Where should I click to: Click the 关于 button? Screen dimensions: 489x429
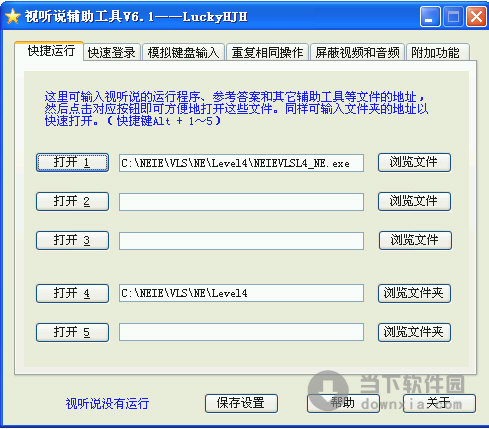click(x=439, y=403)
